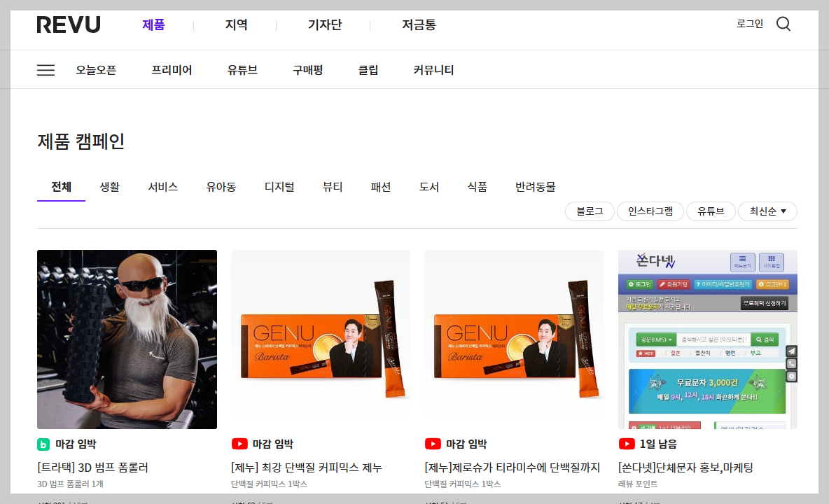829x504 pixels.
Task: Click the 폼롤러 campaign thumbnail image
Action: click(x=127, y=339)
